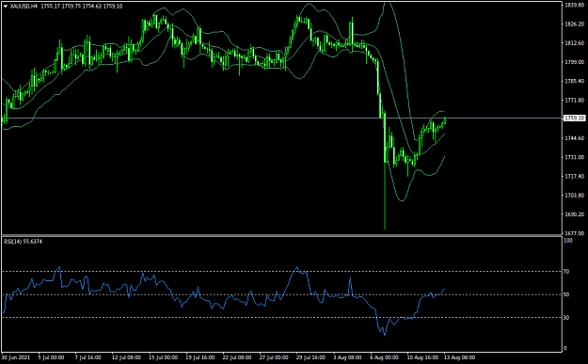Click the 29 Jul 16:00 time label
This screenshot has height=364, width=588.
(x=310, y=357)
